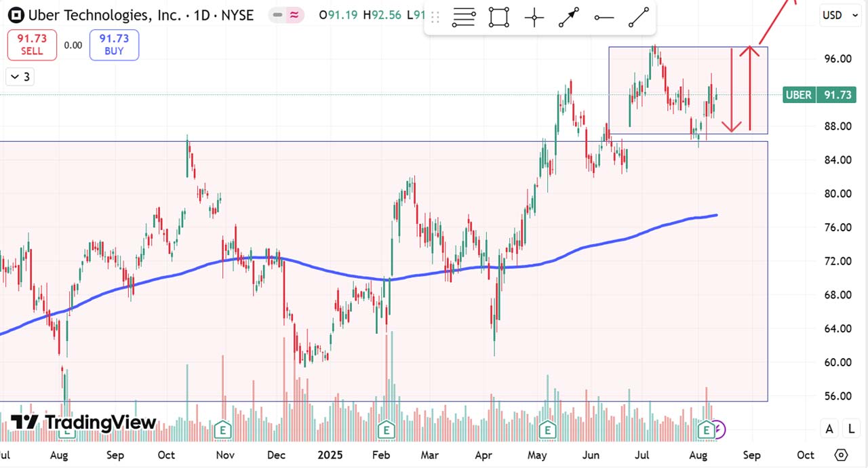
Task: Select the Rectangle drawing tool
Action: coord(499,18)
